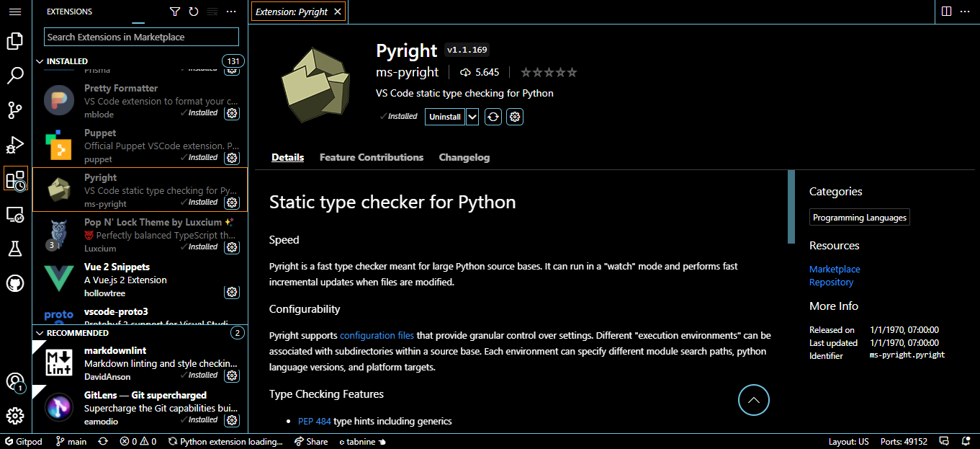Click Python extension loading status

coord(225,441)
